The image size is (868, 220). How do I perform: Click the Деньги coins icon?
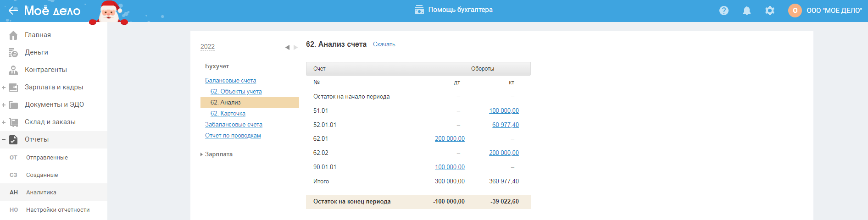point(13,53)
